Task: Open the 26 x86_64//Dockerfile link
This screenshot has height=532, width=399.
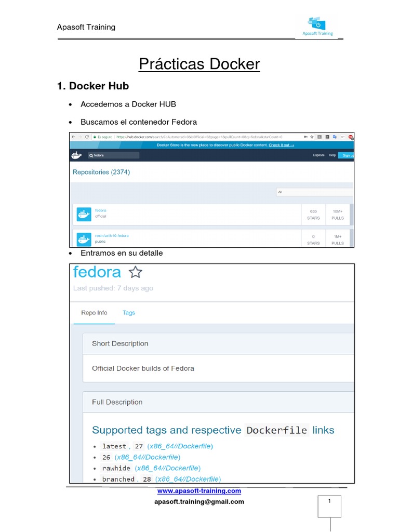Action: coord(147,457)
